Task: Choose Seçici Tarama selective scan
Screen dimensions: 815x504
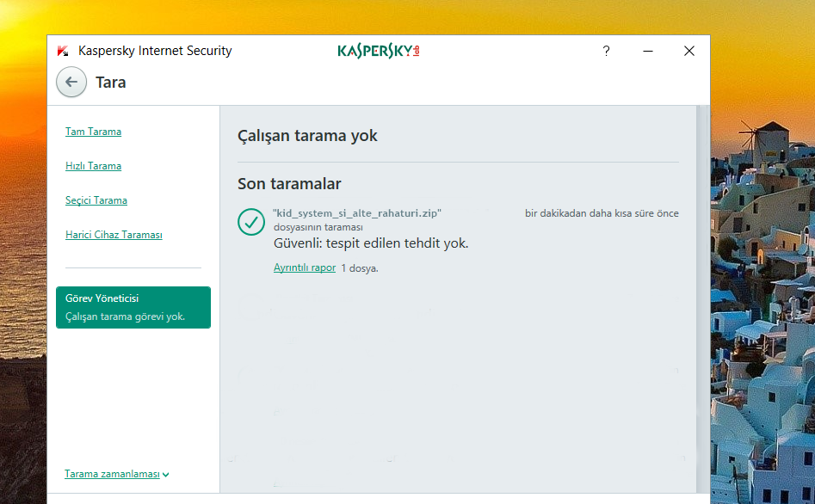Action: [x=96, y=200]
